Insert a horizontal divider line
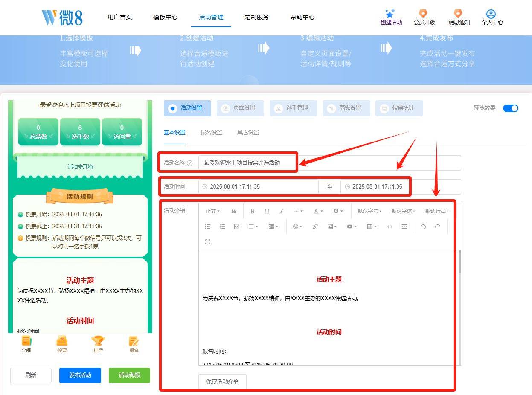This screenshot has width=532, height=395. pyautogui.click(x=404, y=227)
